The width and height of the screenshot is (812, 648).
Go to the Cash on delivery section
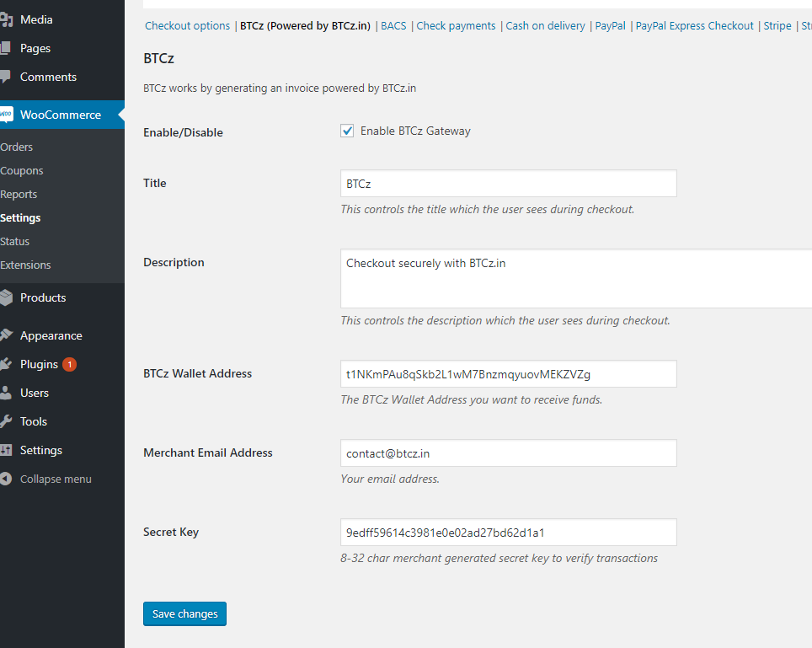[x=545, y=26]
